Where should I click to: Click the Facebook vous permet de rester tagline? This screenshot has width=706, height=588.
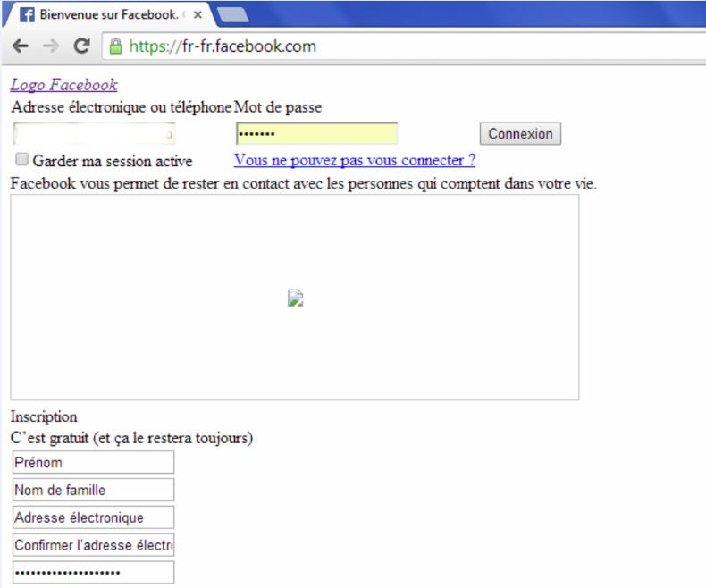304,184
